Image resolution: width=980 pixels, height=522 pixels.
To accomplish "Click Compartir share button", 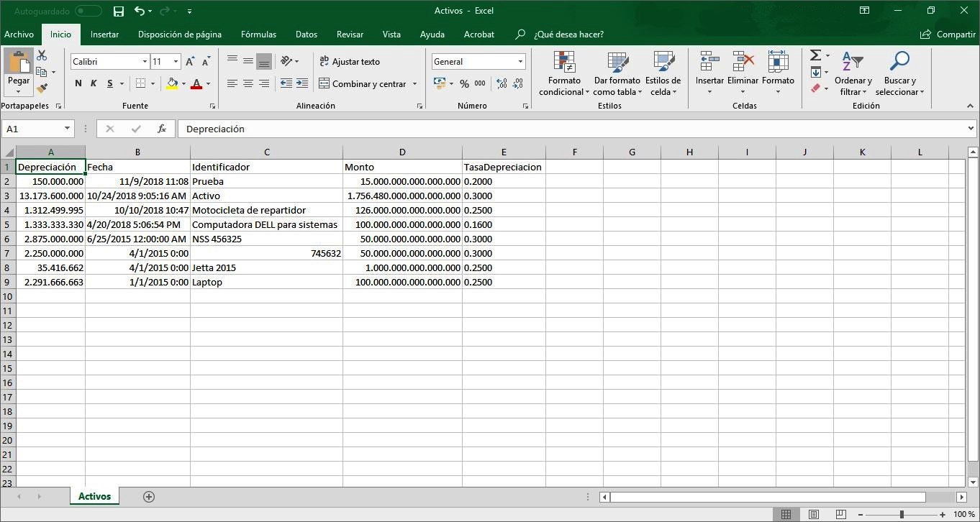I will pos(948,35).
